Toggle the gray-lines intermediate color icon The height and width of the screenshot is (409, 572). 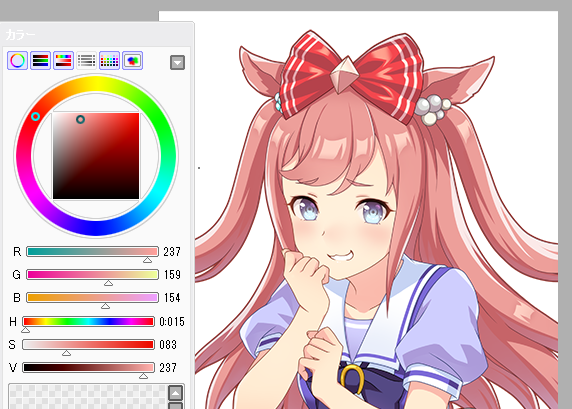pos(86,60)
